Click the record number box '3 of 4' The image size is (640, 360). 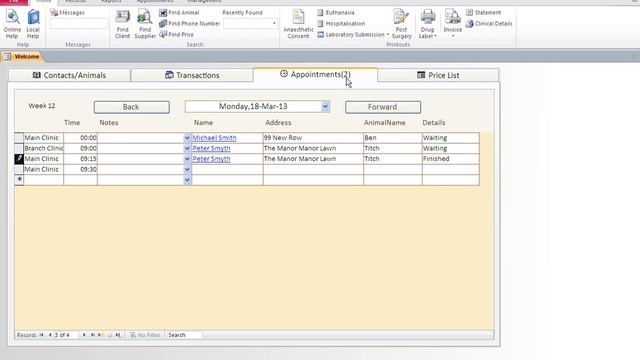(65, 335)
